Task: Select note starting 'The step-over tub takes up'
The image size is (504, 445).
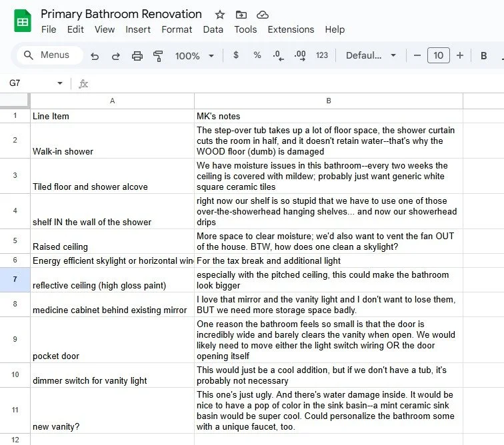Action: click(329, 141)
